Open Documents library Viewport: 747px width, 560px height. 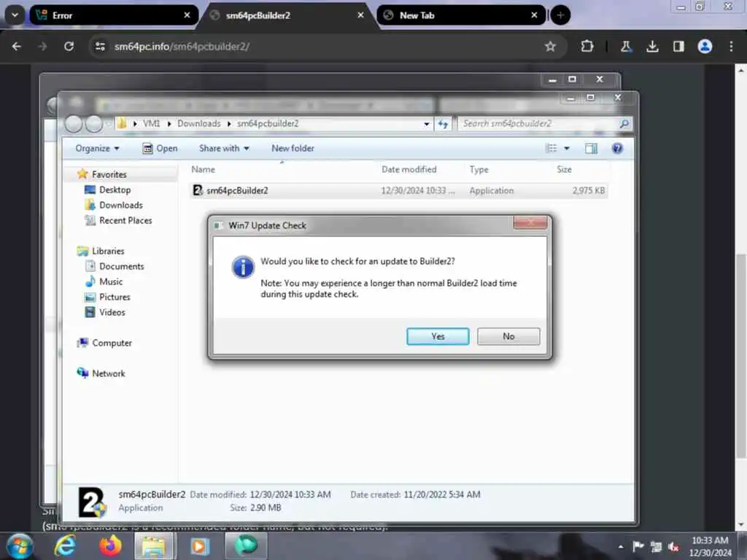click(x=122, y=266)
